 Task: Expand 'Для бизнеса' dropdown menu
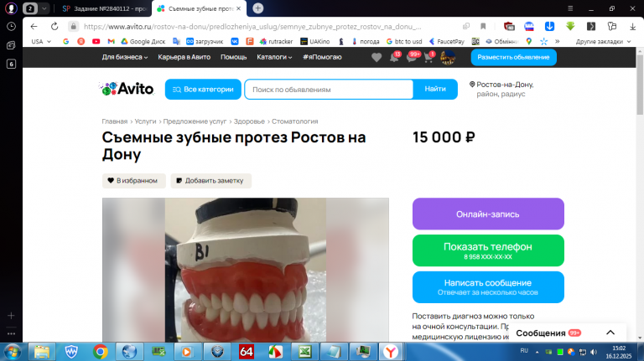click(x=125, y=57)
